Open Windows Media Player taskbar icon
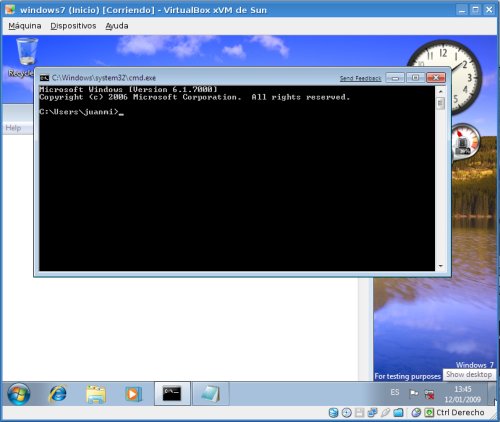This screenshot has width=500, height=422. [133, 394]
